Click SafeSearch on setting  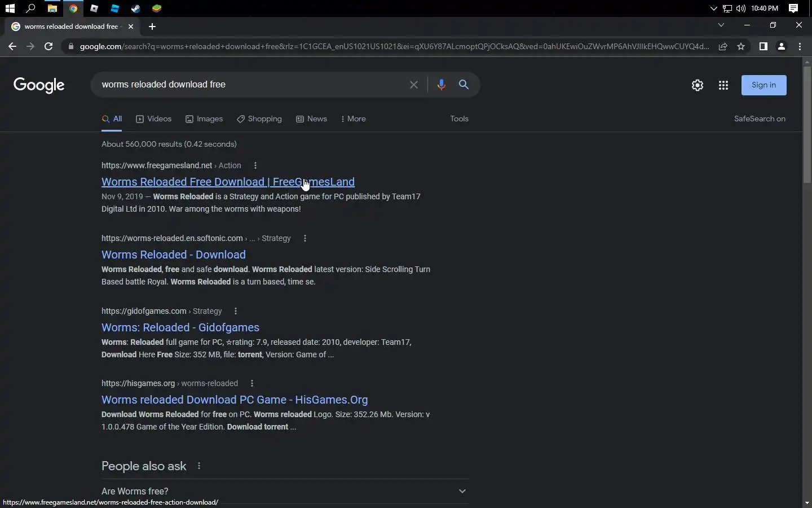coord(760,119)
